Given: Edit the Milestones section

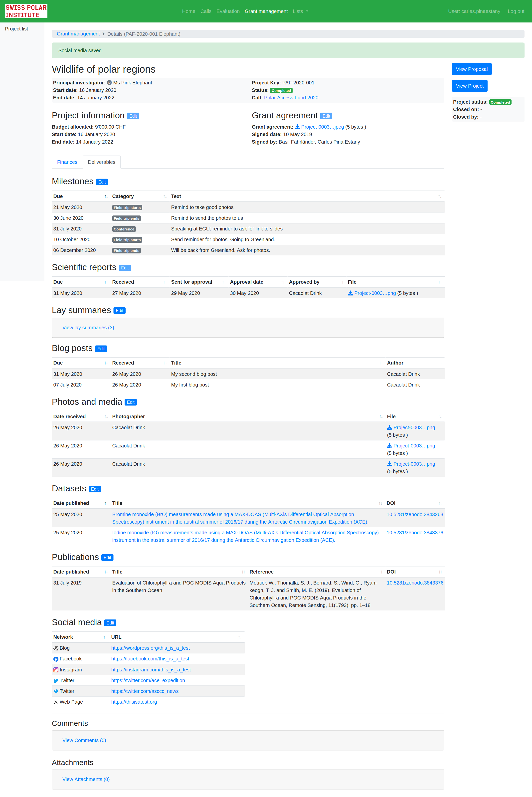Looking at the screenshot, I should coord(102,182).
